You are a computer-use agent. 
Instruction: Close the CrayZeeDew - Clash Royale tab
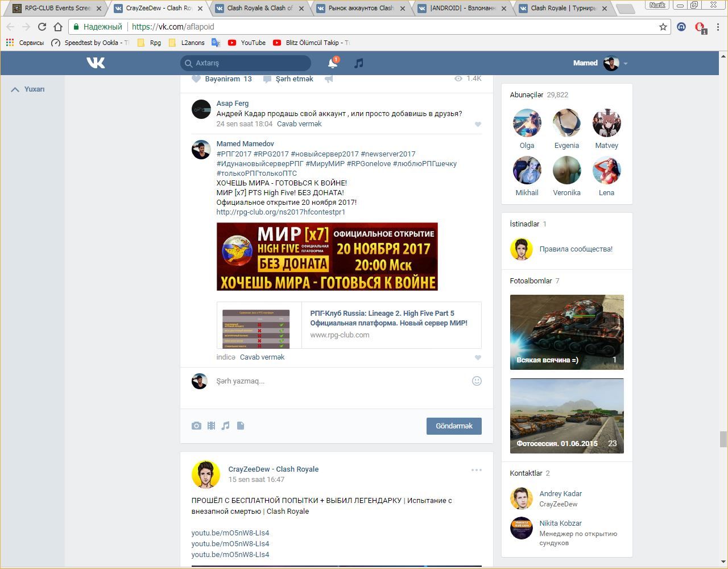pos(200,9)
